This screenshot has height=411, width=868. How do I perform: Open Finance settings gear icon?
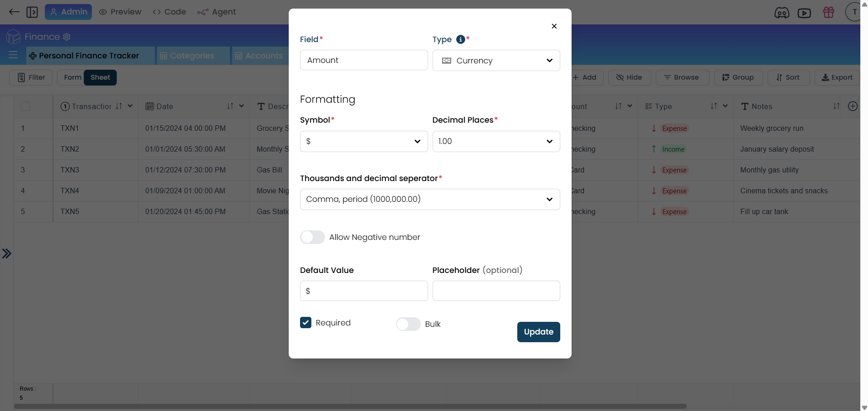[67, 37]
